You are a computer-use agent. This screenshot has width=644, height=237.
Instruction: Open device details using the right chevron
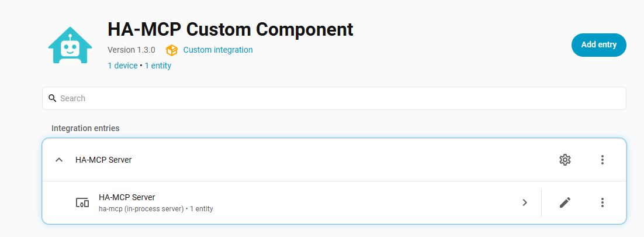[524, 202]
